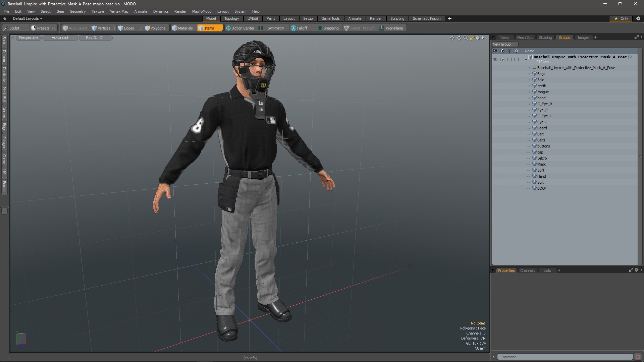Click the eye visibility column header
This screenshot has width=644, height=362.
tap(495, 51)
